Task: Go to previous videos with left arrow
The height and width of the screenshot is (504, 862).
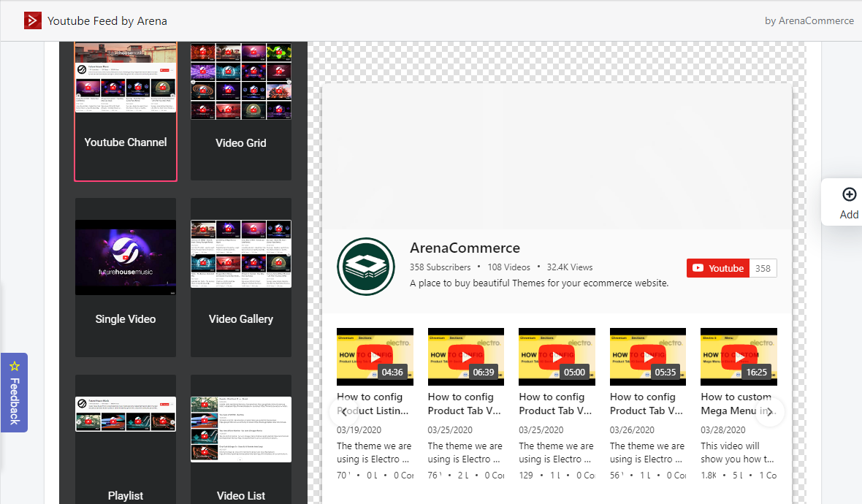Action: click(x=344, y=412)
